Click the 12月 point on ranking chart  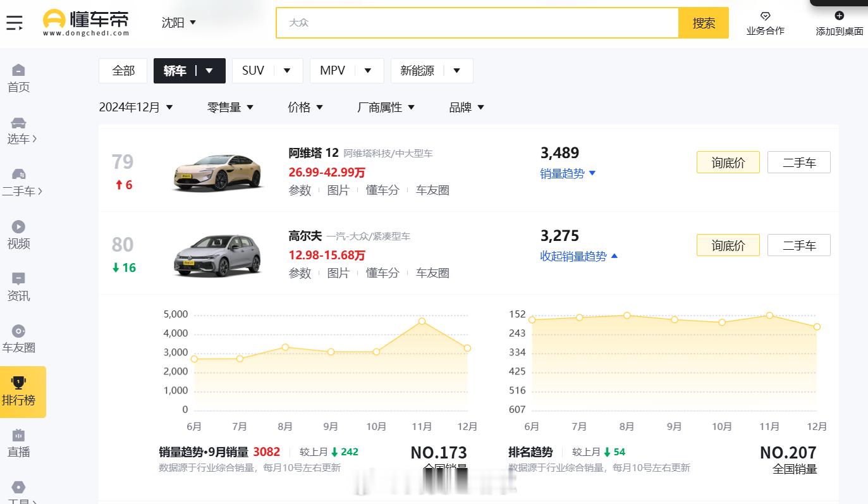click(x=817, y=327)
